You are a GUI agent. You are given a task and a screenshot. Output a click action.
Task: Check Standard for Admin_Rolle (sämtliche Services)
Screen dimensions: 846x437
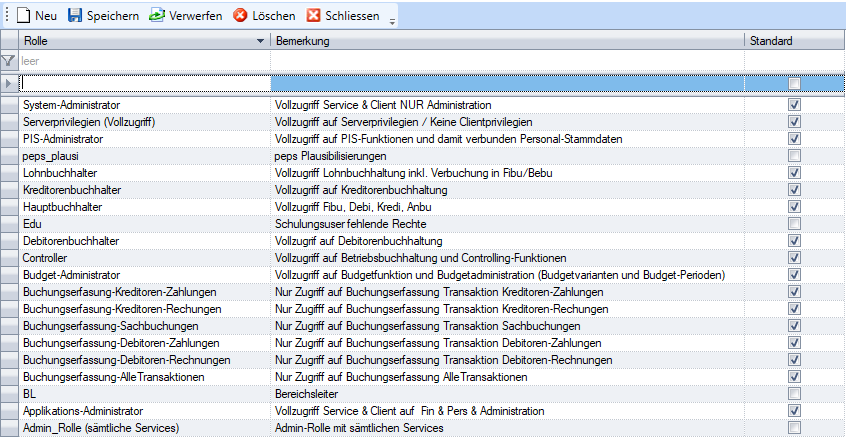coord(794,428)
